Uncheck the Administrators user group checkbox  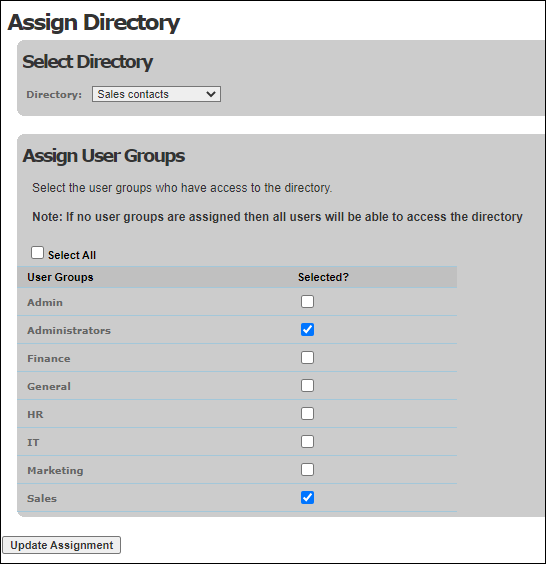click(x=307, y=329)
